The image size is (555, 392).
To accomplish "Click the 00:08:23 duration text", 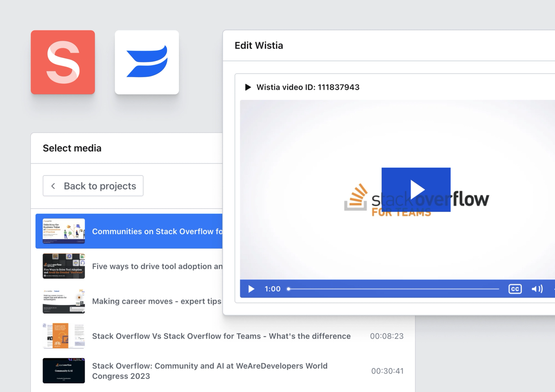I will (x=387, y=336).
